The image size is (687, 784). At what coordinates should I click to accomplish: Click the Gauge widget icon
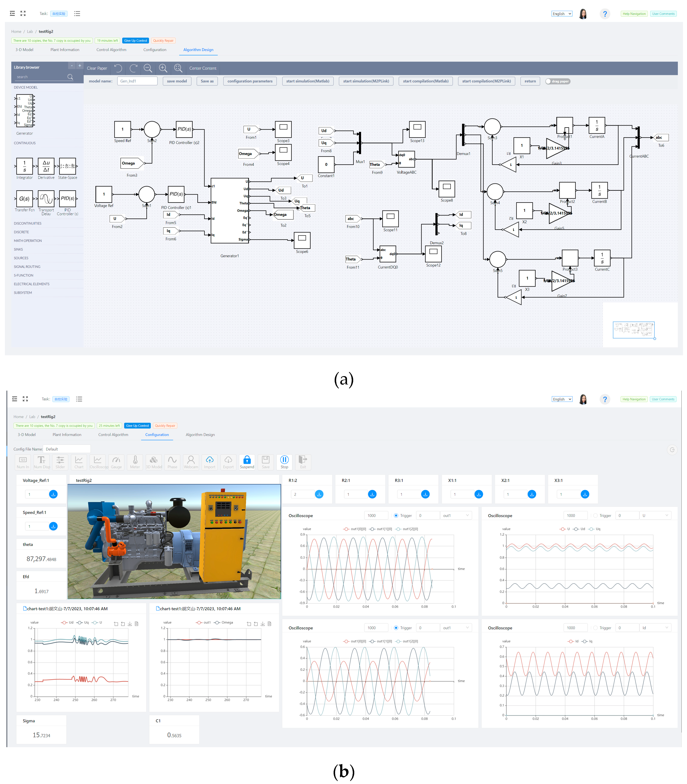click(116, 460)
